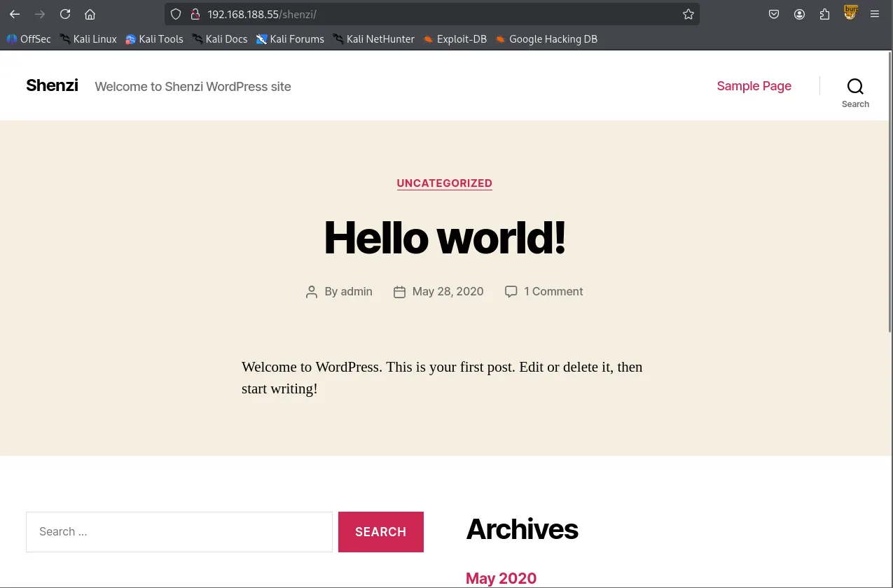Show tracking protection shield info
The width and height of the screenshot is (893, 588).
point(176,14)
